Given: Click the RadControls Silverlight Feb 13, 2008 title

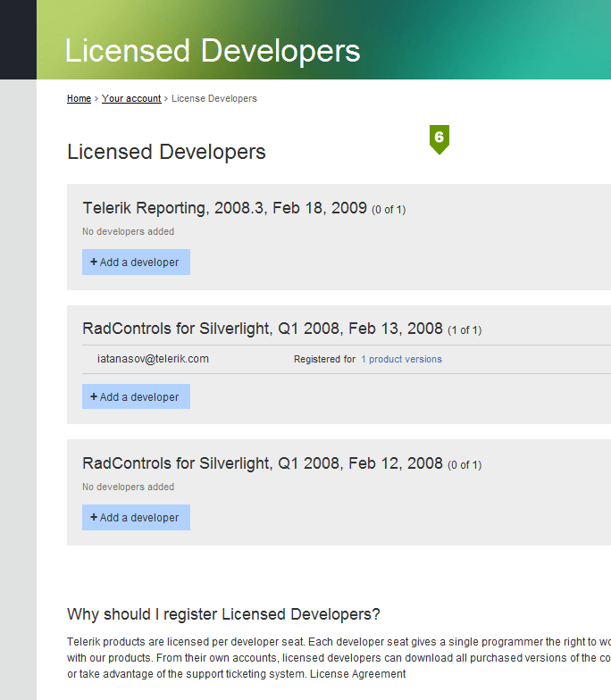Looking at the screenshot, I should (263, 329).
